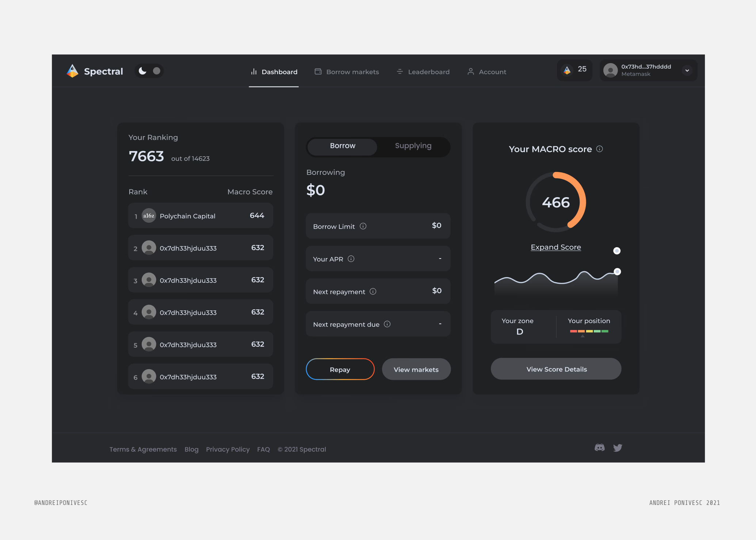Screen dimensions: 756x540
Task: Click the Your position color bar
Action: pos(589,332)
